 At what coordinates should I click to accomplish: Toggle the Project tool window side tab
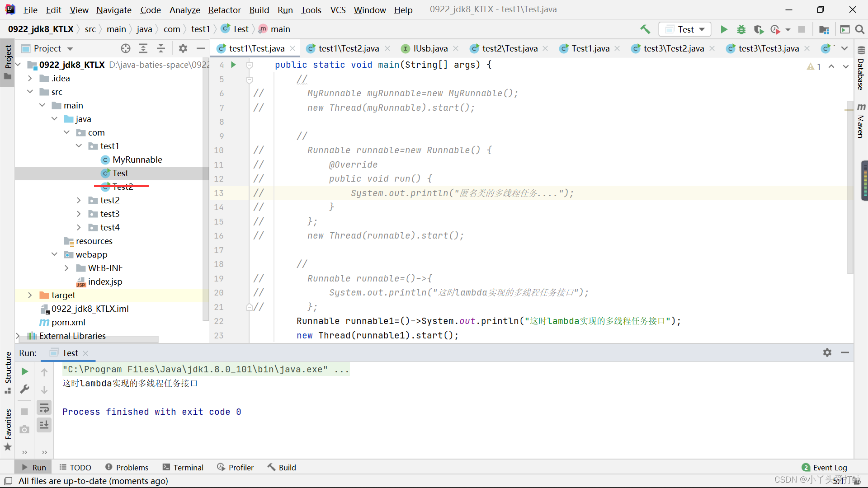point(8,62)
